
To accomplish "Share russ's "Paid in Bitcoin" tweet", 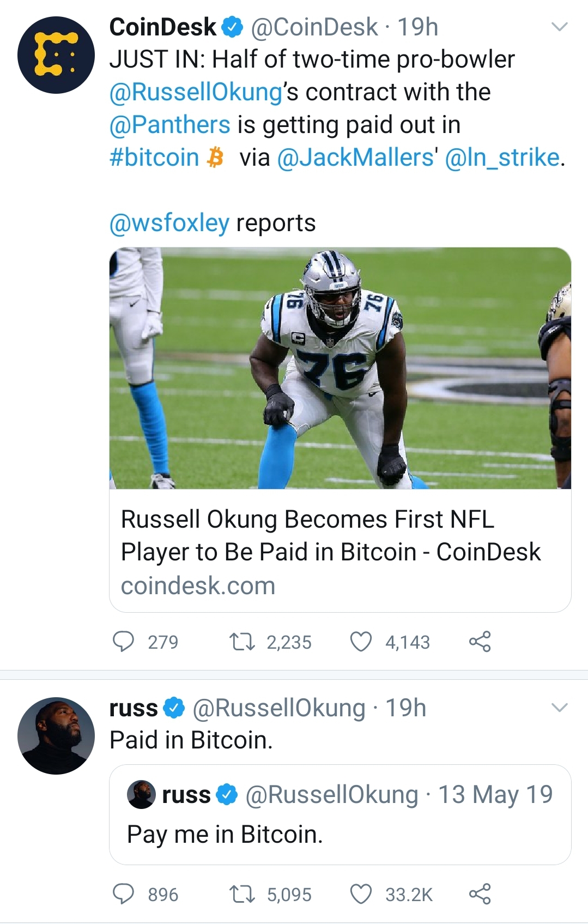I will click(480, 894).
